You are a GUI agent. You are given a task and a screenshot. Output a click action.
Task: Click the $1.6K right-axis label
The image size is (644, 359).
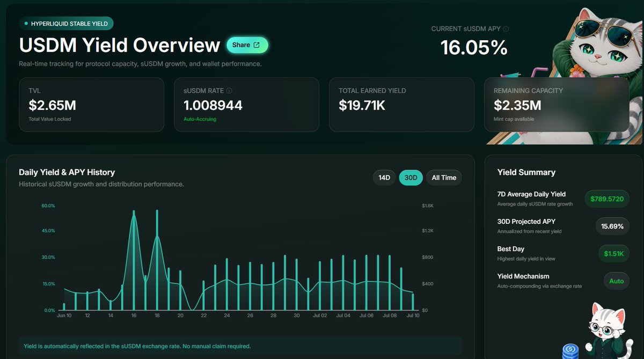click(x=428, y=206)
